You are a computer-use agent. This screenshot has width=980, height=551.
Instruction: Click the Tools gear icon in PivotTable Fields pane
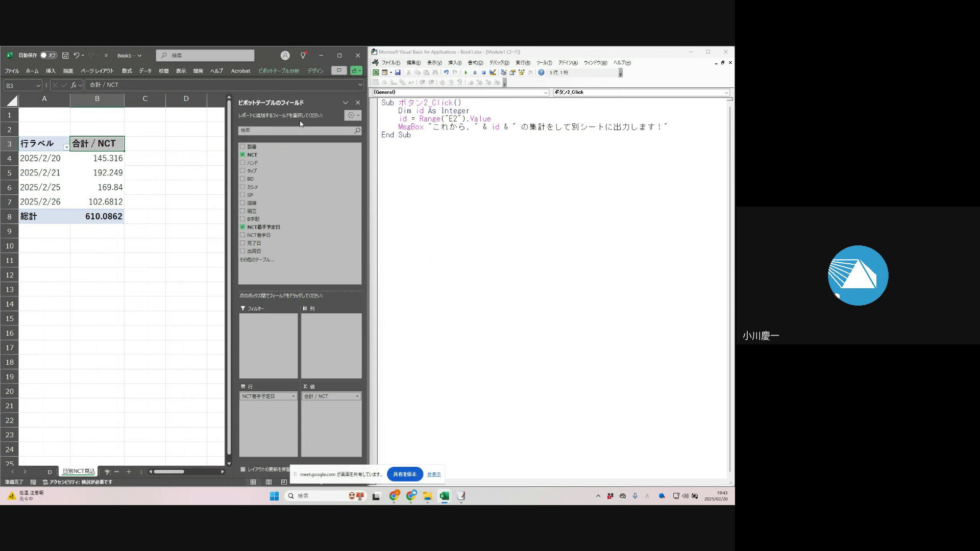click(x=352, y=115)
